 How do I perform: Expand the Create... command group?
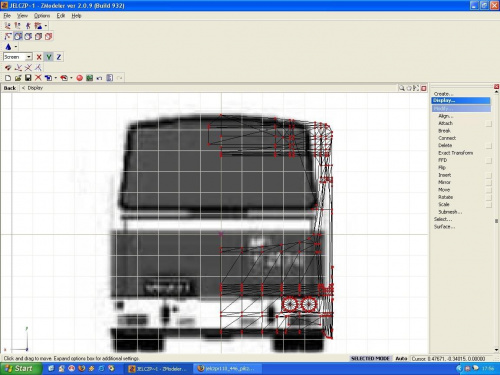443,94
